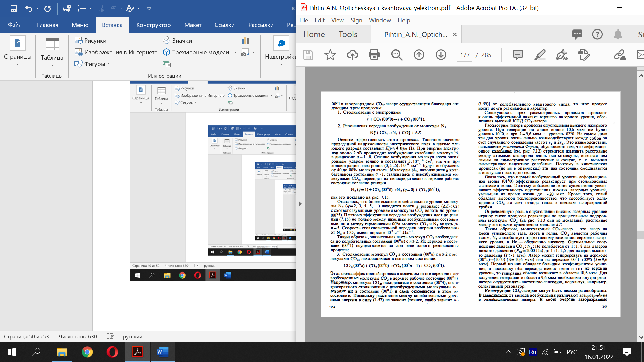
Task: Click the numbered list icon in Word's toolbar
Action: point(82,8)
